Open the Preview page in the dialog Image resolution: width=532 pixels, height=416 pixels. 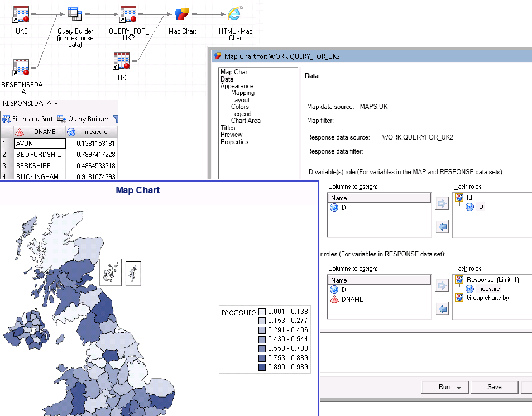pyautogui.click(x=231, y=135)
